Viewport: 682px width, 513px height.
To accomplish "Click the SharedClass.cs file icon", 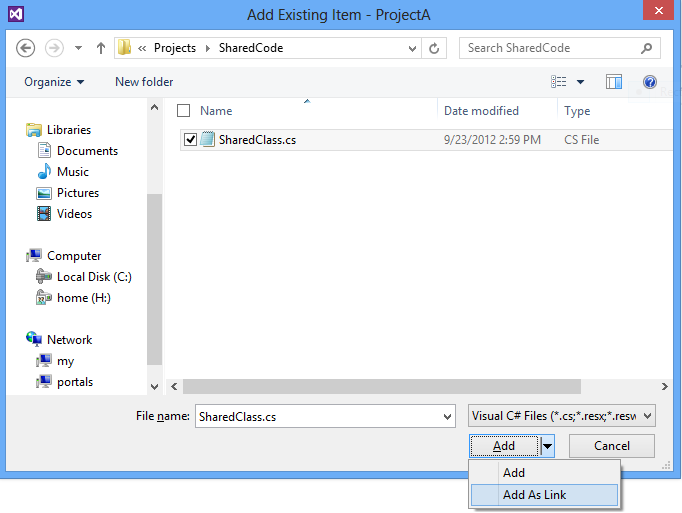I will click(x=208, y=139).
